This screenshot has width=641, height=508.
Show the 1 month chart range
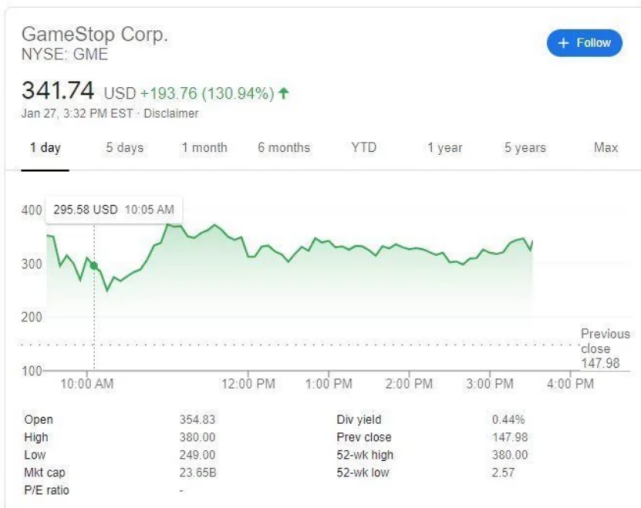pyautogui.click(x=204, y=148)
